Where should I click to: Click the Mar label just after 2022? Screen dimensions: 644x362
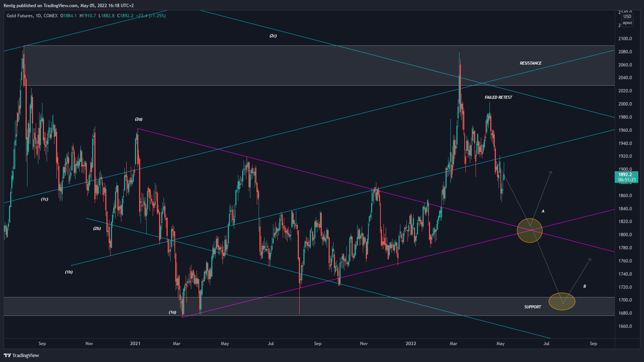click(x=453, y=344)
